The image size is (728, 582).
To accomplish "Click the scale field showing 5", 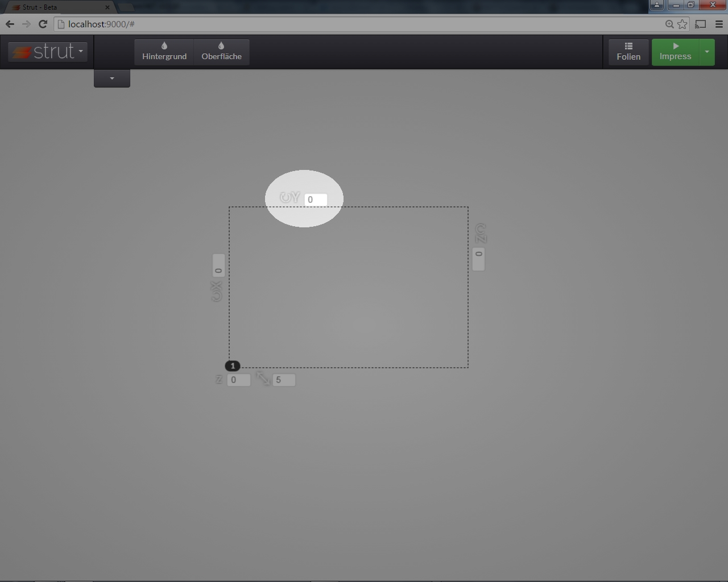I will coord(284,380).
